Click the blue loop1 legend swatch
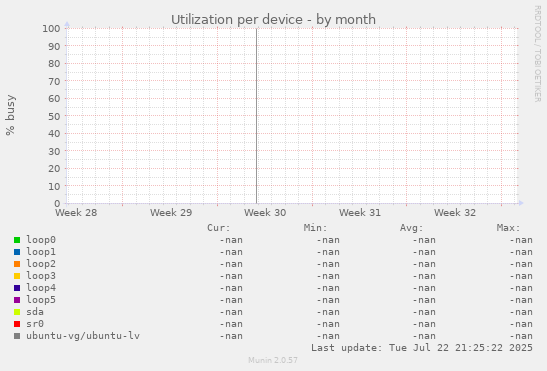 click(17, 252)
